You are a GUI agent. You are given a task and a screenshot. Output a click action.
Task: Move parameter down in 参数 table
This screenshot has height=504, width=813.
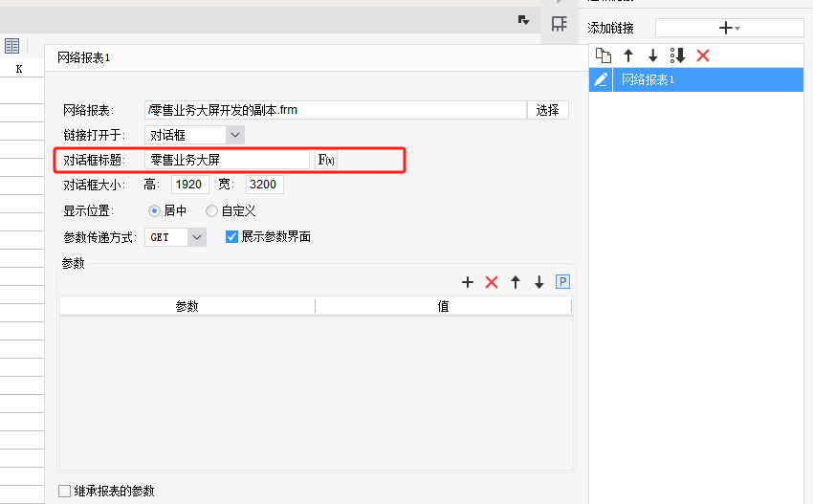point(539,282)
